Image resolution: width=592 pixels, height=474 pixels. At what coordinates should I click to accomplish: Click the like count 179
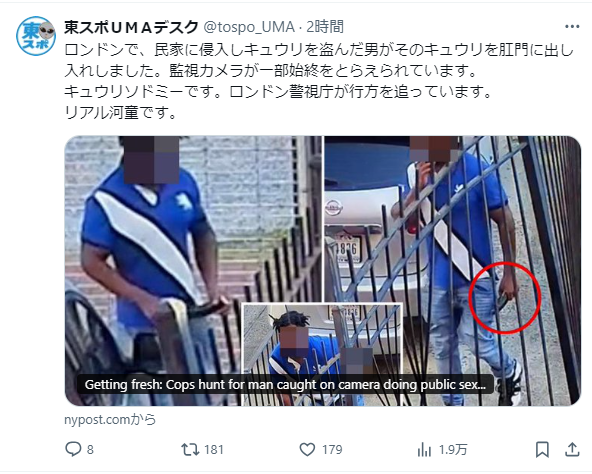click(332, 450)
